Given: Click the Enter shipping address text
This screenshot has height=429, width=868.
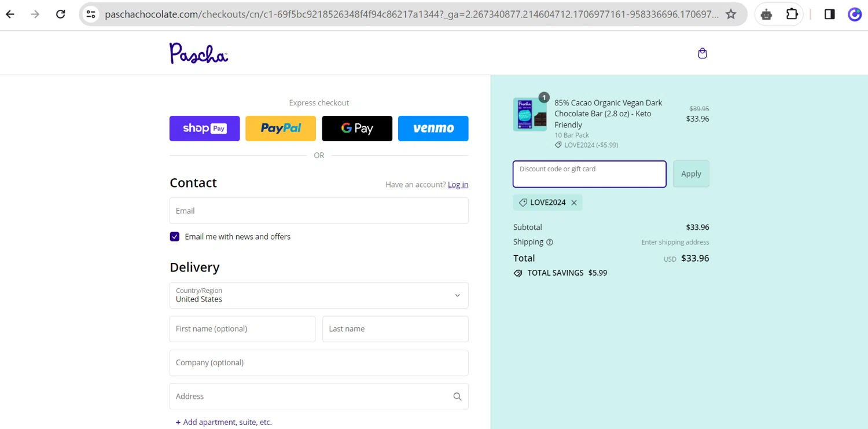Looking at the screenshot, I should (675, 242).
